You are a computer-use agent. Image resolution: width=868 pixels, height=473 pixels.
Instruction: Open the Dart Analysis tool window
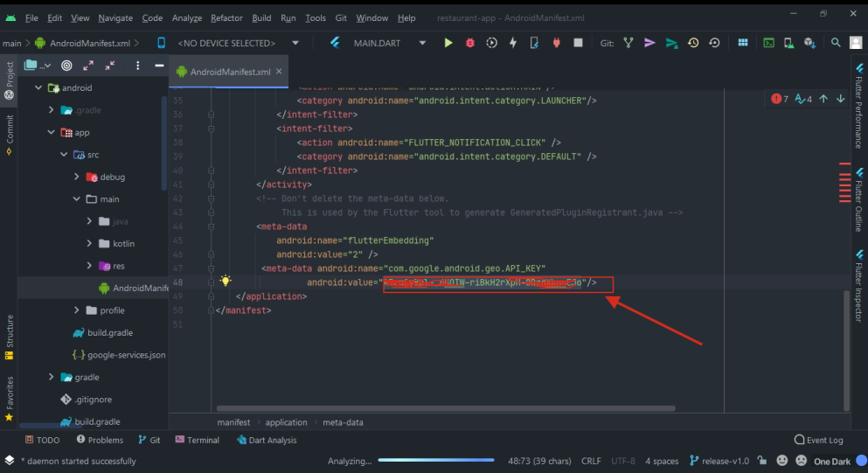click(x=267, y=440)
